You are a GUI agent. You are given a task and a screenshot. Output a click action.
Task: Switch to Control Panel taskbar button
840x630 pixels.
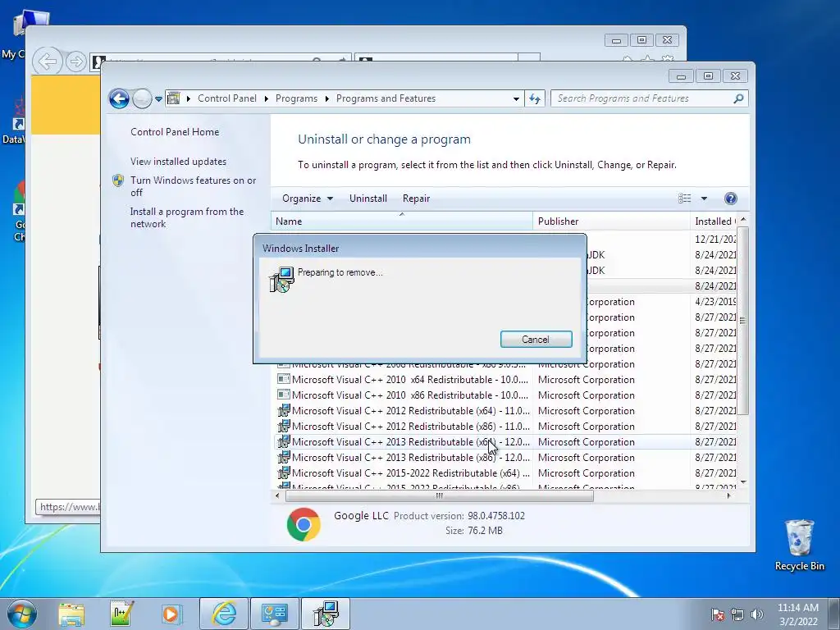pos(274,614)
